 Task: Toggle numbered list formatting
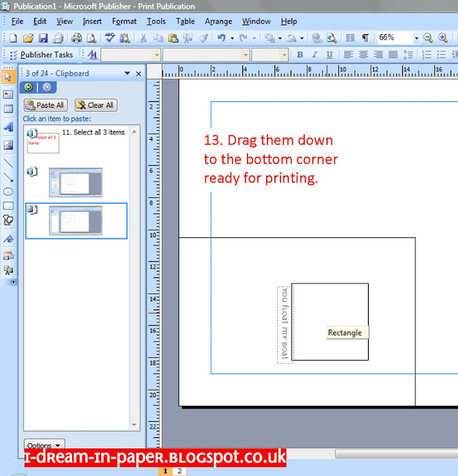pyautogui.click(x=427, y=55)
